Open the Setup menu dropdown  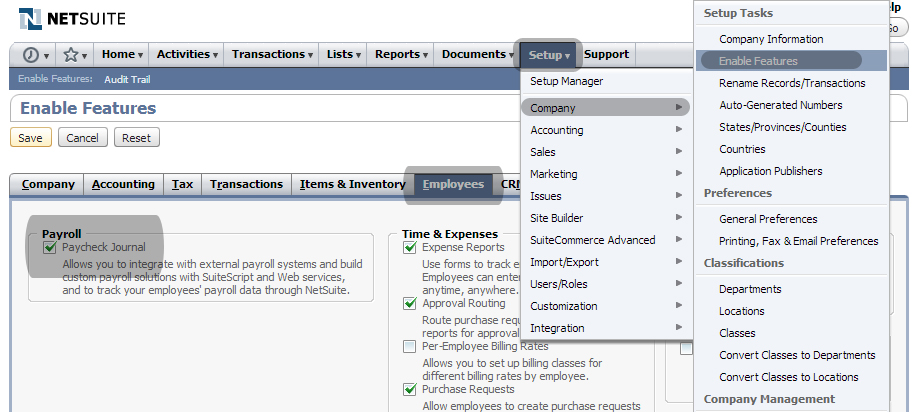(x=549, y=55)
